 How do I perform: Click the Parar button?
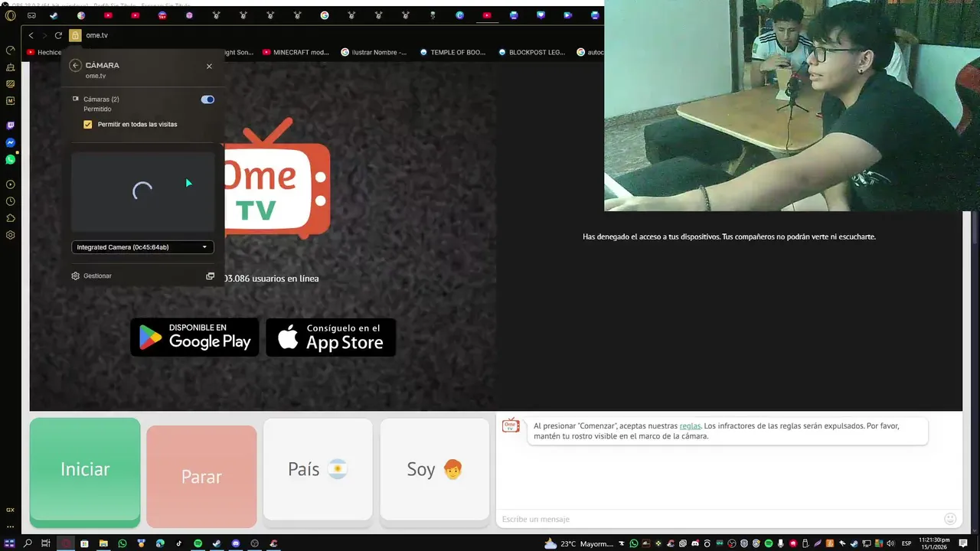(201, 476)
